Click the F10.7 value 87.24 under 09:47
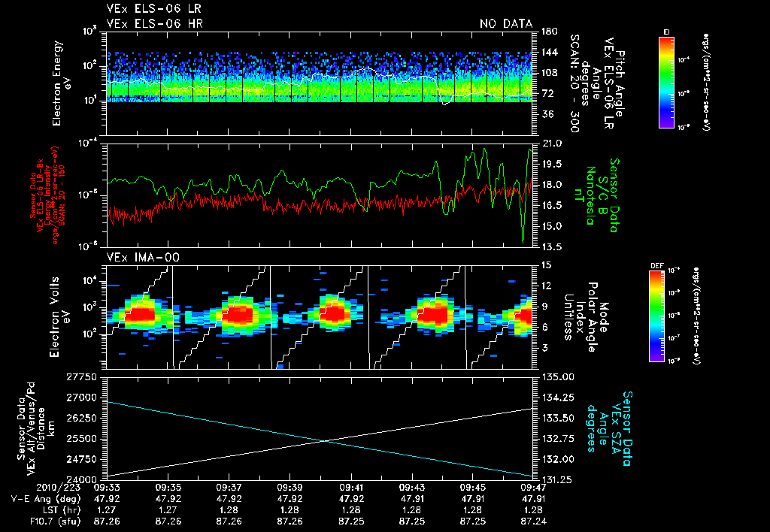 coord(533,521)
